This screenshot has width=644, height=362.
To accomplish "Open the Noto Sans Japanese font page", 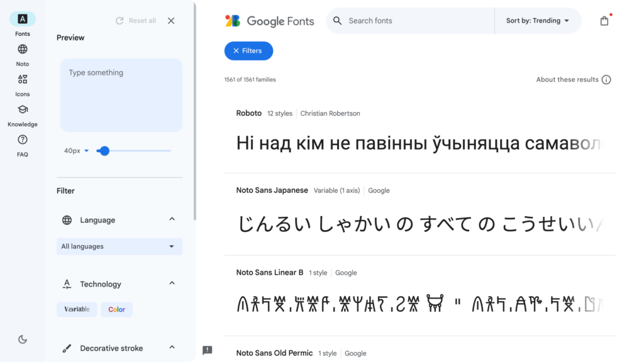I will [x=272, y=190].
